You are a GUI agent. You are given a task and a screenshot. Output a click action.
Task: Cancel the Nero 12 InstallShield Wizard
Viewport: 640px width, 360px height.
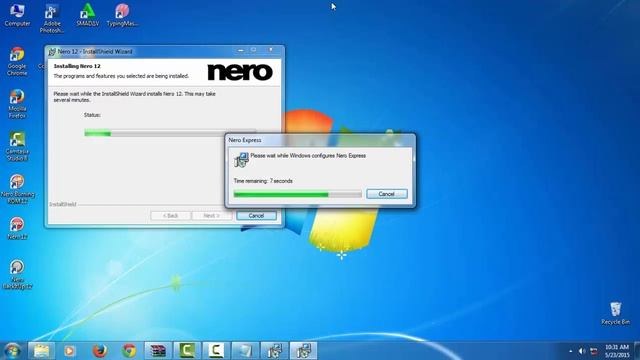(256, 216)
